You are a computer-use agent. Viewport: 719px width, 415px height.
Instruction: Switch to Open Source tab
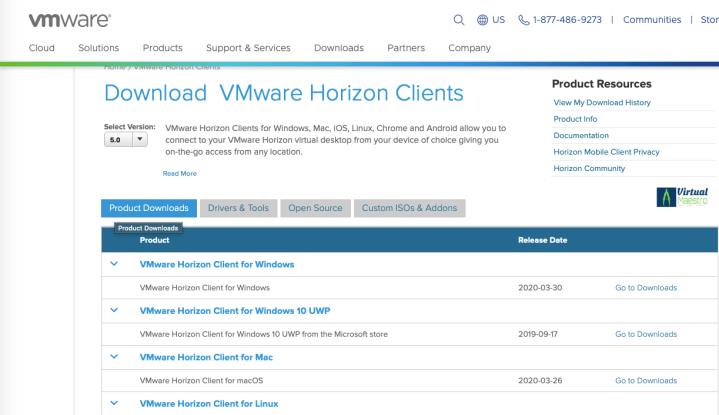[315, 208]
